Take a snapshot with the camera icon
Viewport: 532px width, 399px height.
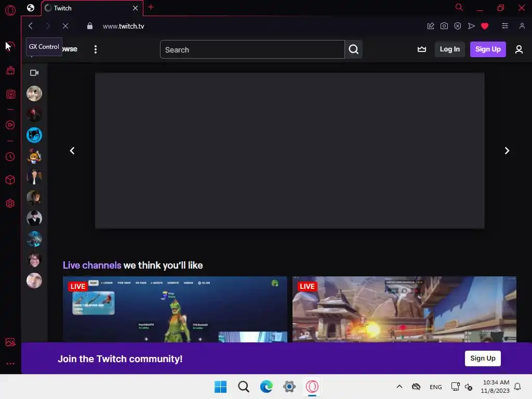(x=444, y=26)
